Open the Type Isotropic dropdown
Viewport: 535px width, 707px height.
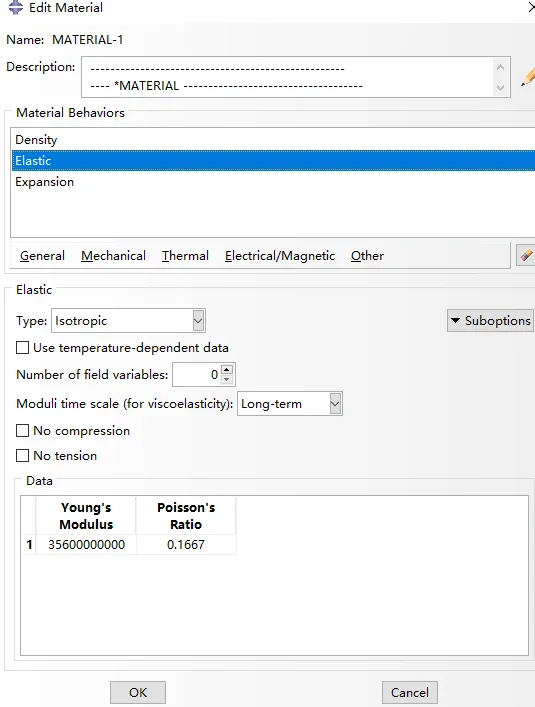pos(128,321)
